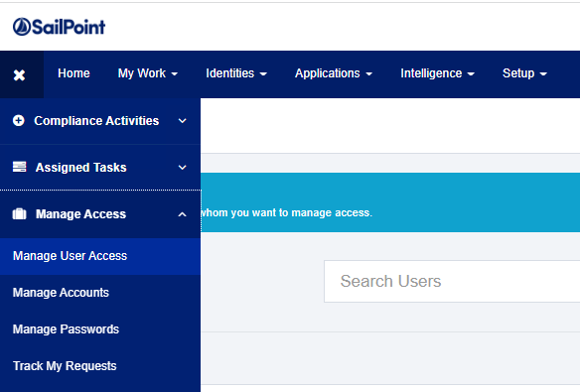Expand the Assigned Tasks chevron
The image size is (580, 392).
pos(183,168)
